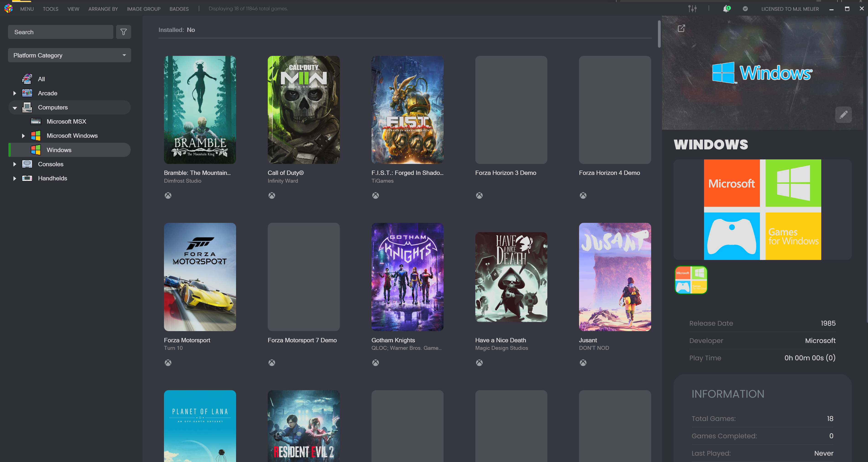Open the notifications bell icon

point(726,9)
